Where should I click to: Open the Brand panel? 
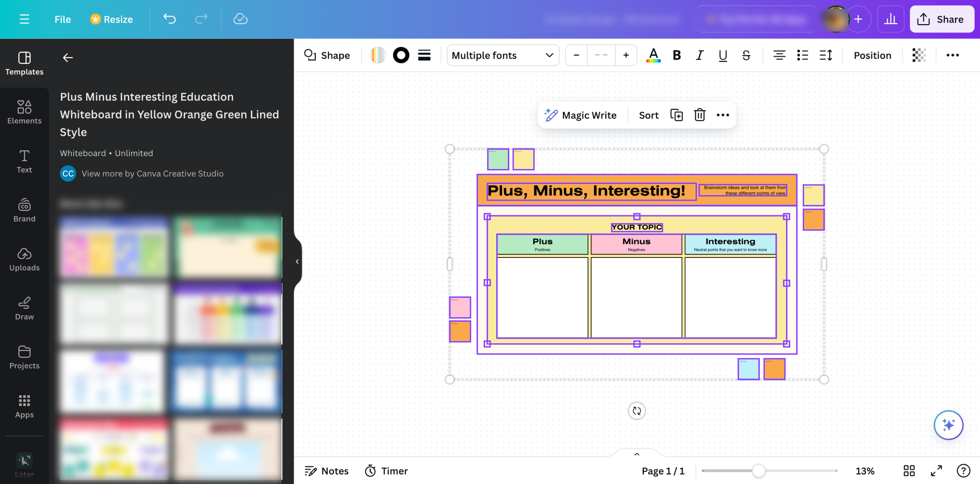[x=24, y=210]
